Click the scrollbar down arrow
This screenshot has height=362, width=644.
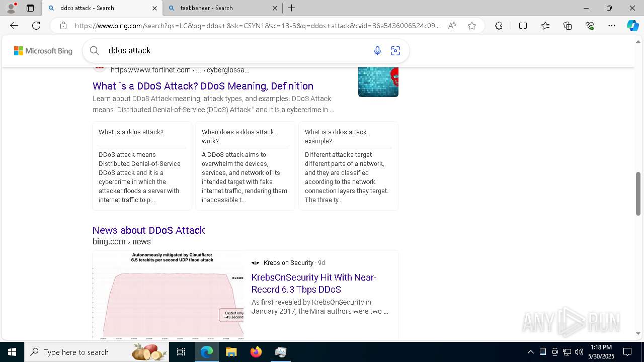(x=638, y=333)
